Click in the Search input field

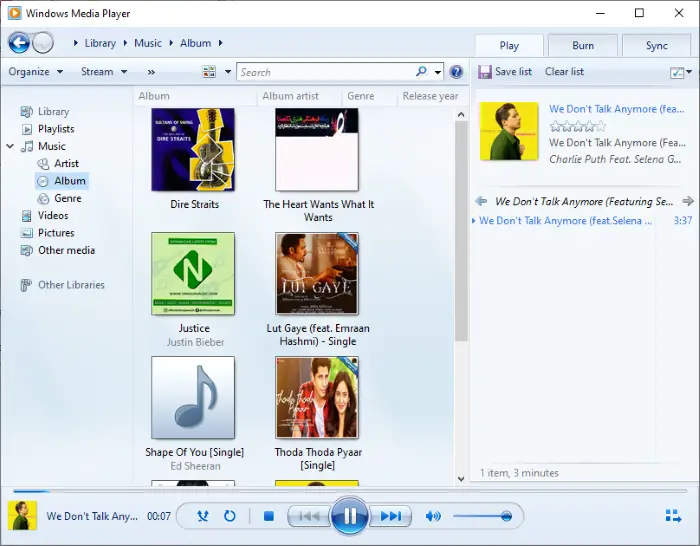pos(327,72)
